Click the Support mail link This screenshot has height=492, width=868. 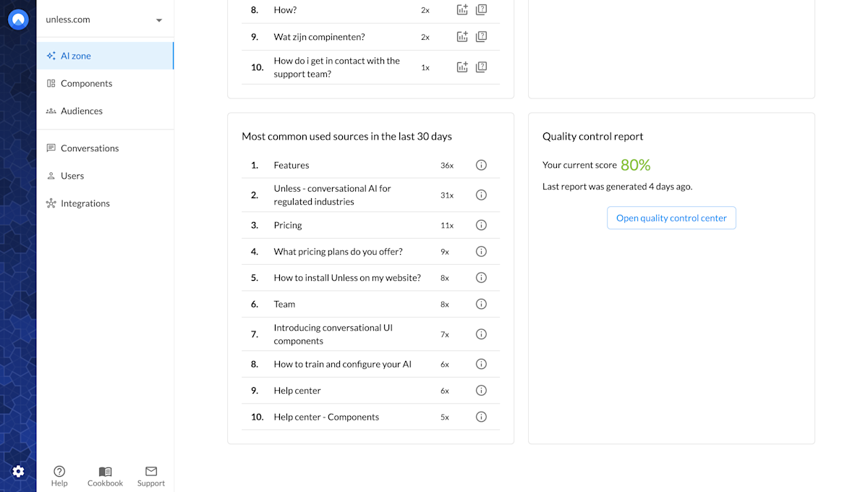[x=151, y=476]
